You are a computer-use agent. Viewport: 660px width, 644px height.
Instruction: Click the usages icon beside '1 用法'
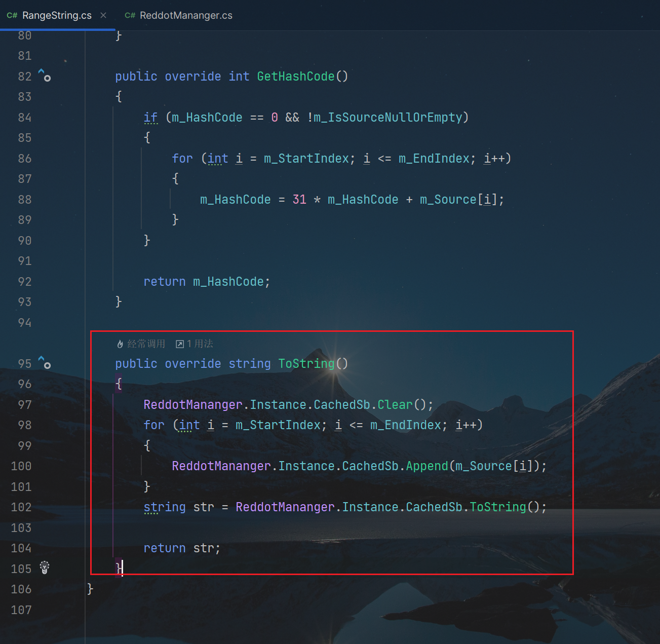(180, 344)
